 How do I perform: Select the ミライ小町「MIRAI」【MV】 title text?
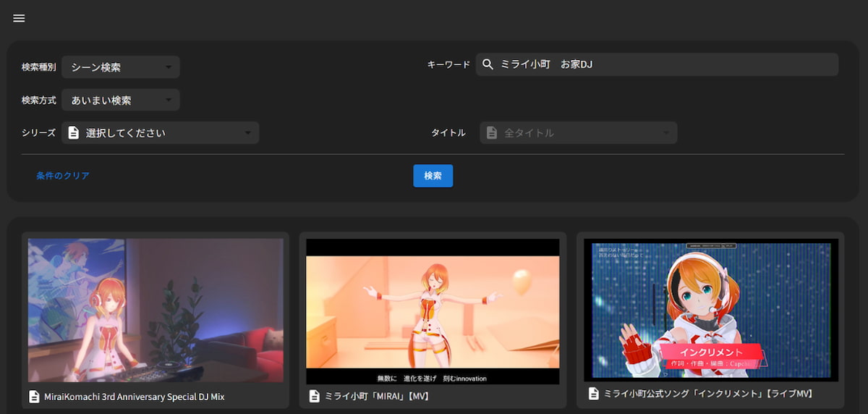[378, 396]
